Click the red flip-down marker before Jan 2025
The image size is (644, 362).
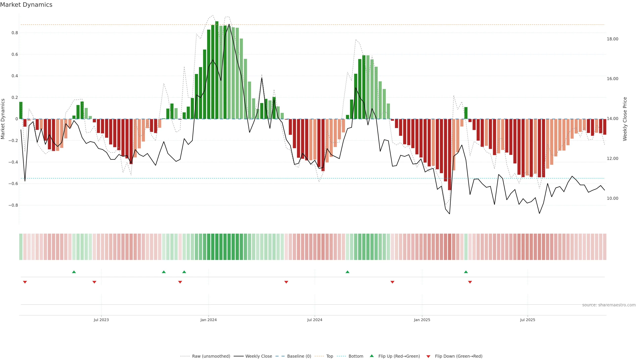[392, 282]
